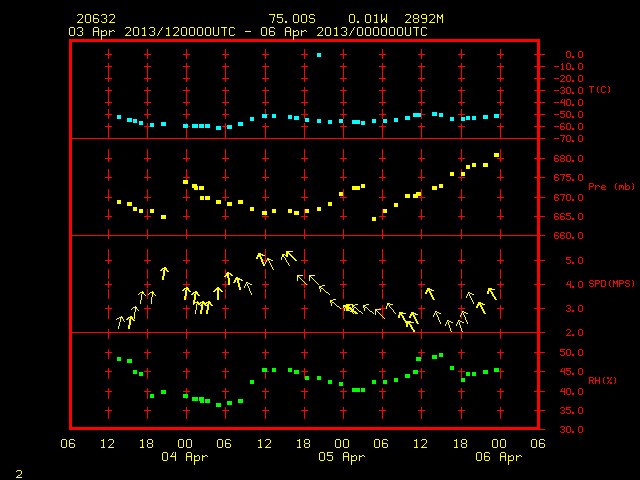This screenshot has height=480, width=640.
Task: Click the 680.0 pressure tick label
Action: point(568,158)
